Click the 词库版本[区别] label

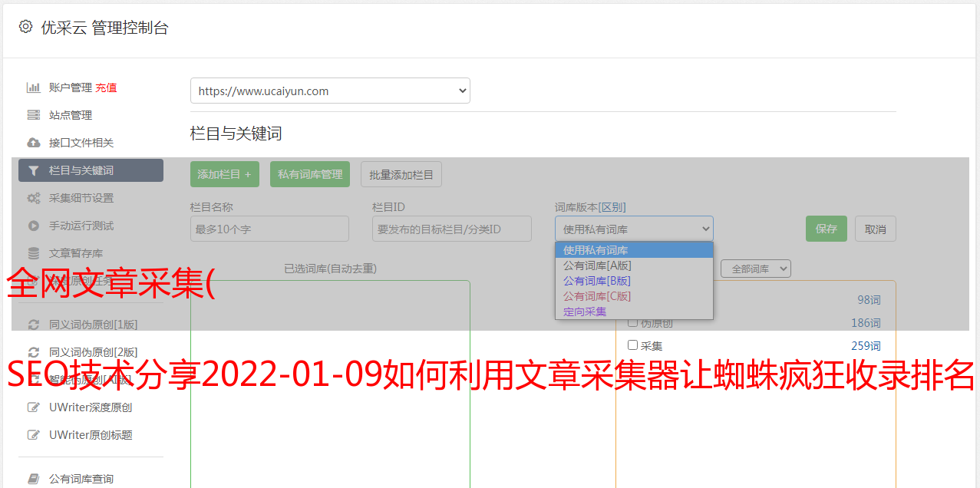(x=590, y=207)
